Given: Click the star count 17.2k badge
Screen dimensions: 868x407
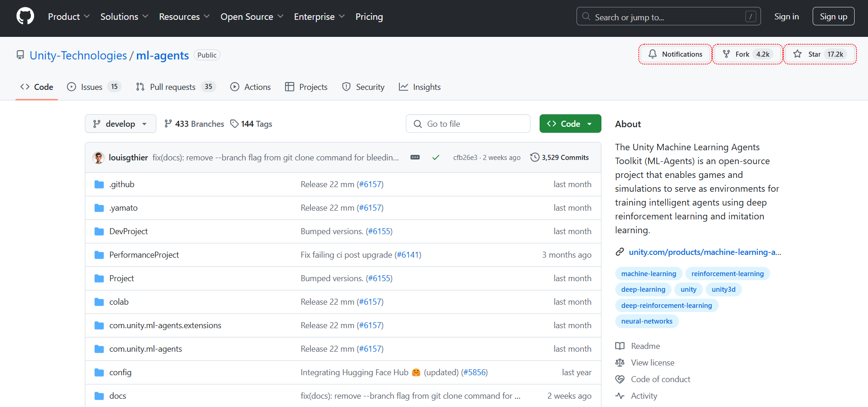Looking at the screenshot, I should [835, 54].
